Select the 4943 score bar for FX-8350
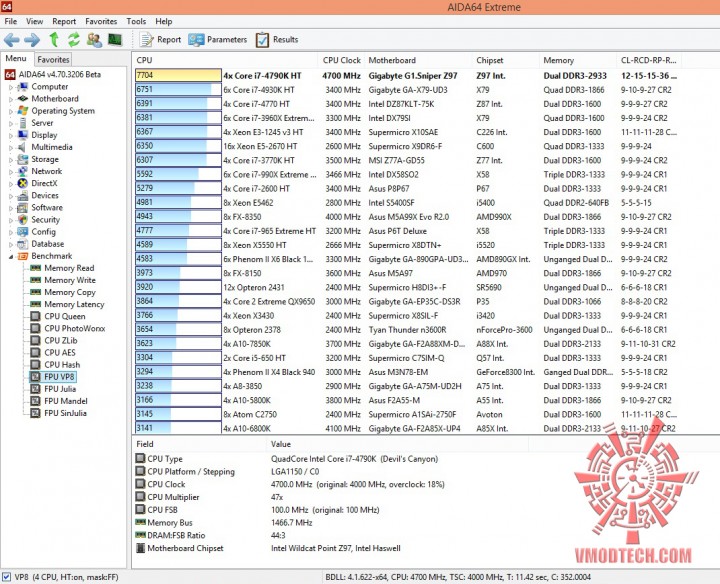This screenshot has height=584, width=720. tap(178, 217)
